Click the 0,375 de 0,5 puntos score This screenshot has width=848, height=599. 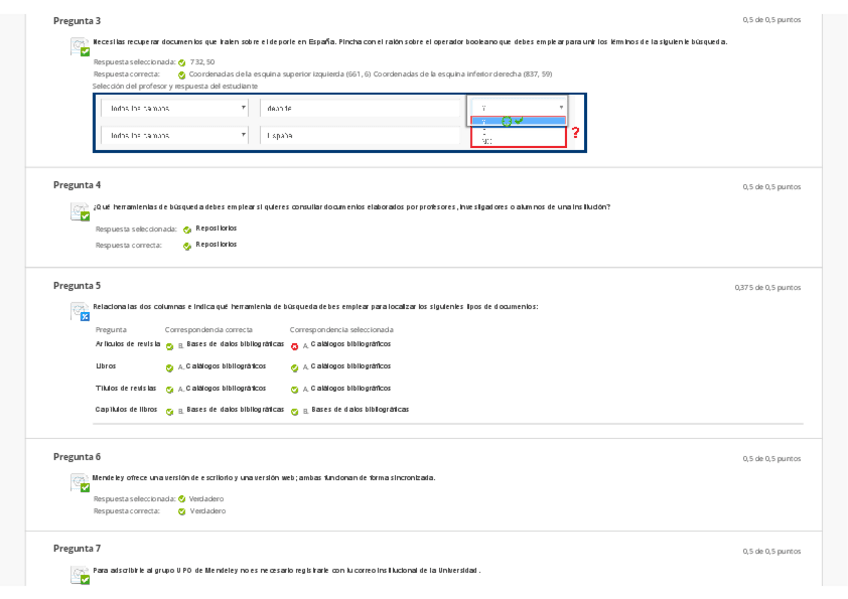click(767, 288)
